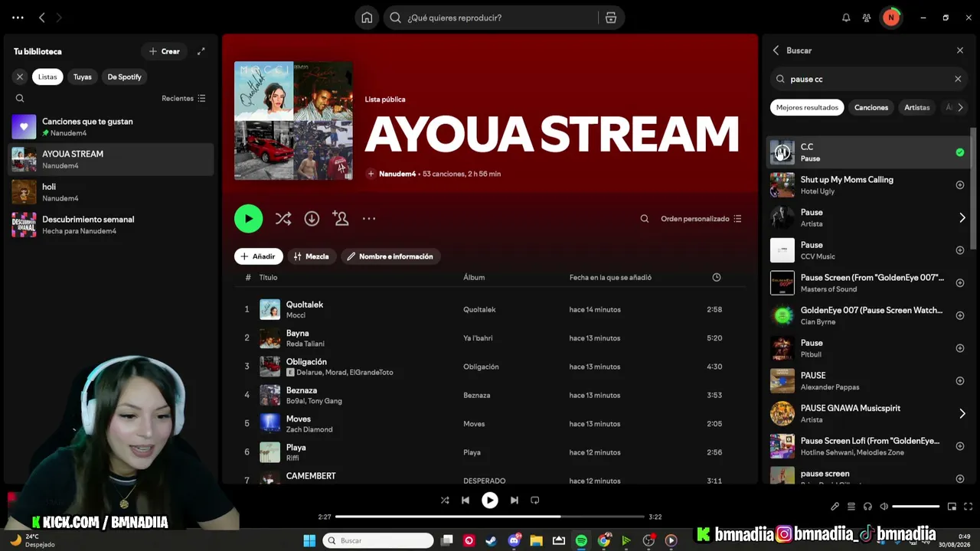
Task: Go back in the Buscar panel
Action: coord(776,51)
